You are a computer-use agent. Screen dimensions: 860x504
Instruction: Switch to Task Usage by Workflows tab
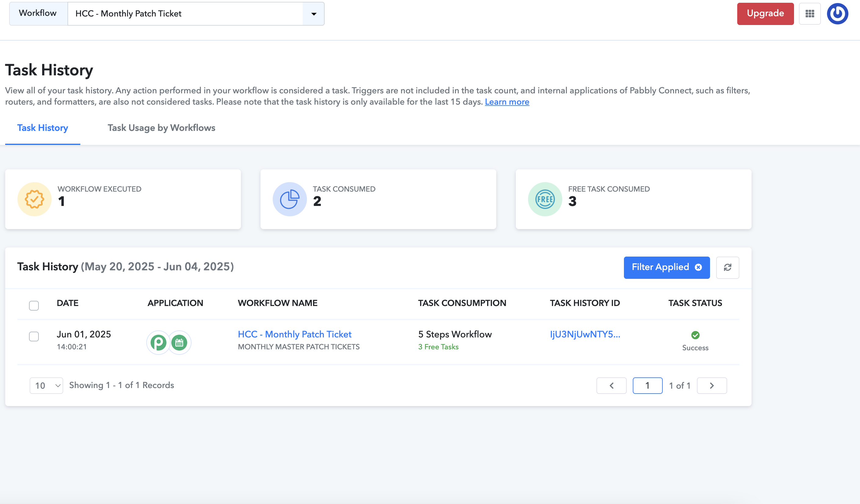(162, 128)
